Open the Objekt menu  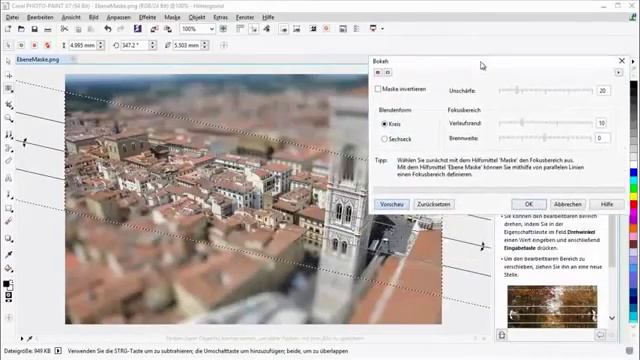(197, 17)
